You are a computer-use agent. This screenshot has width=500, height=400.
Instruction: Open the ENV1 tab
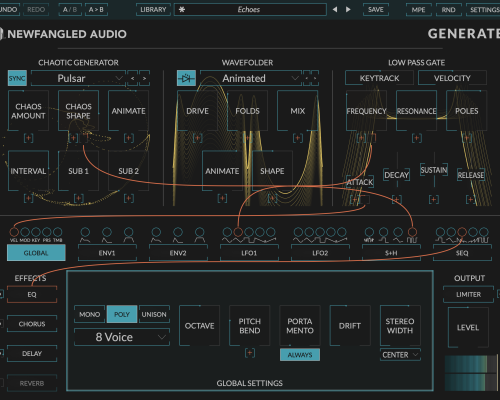pos(107,253)
